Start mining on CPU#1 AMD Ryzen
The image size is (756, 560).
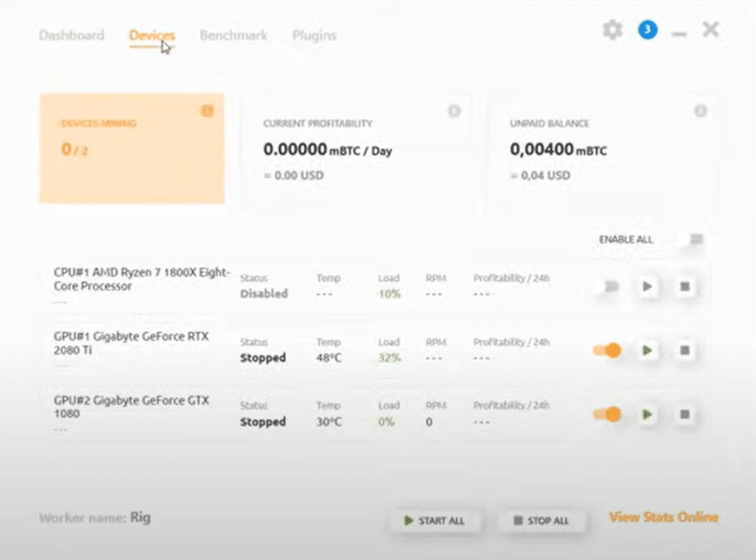point(647,286)
